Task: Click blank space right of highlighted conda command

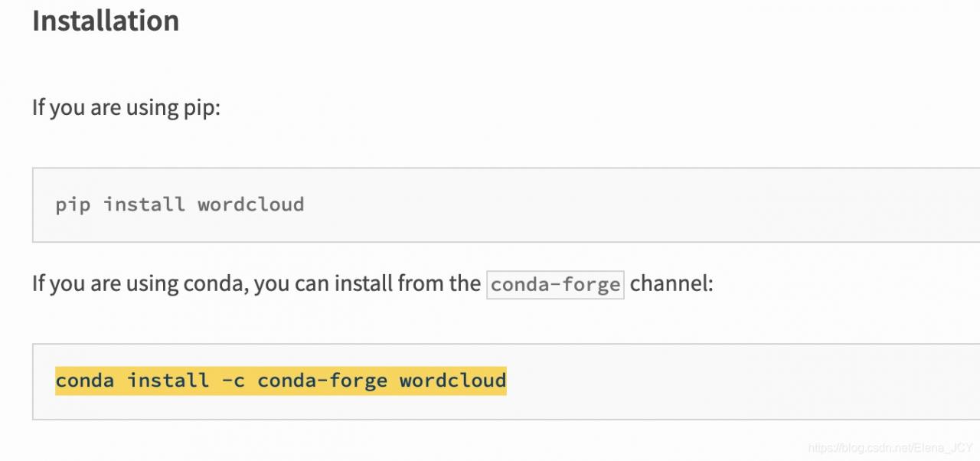Action: click(689, 381)
